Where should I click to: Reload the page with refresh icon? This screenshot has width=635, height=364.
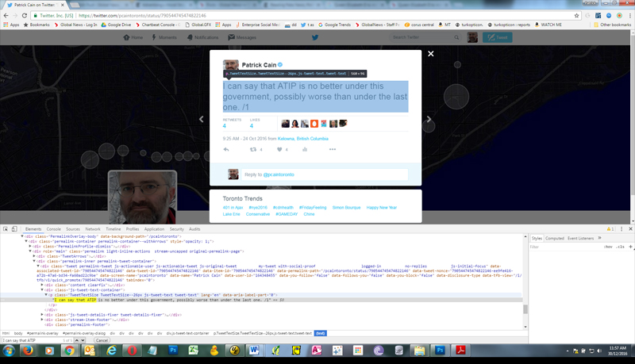tap(25, 15)
